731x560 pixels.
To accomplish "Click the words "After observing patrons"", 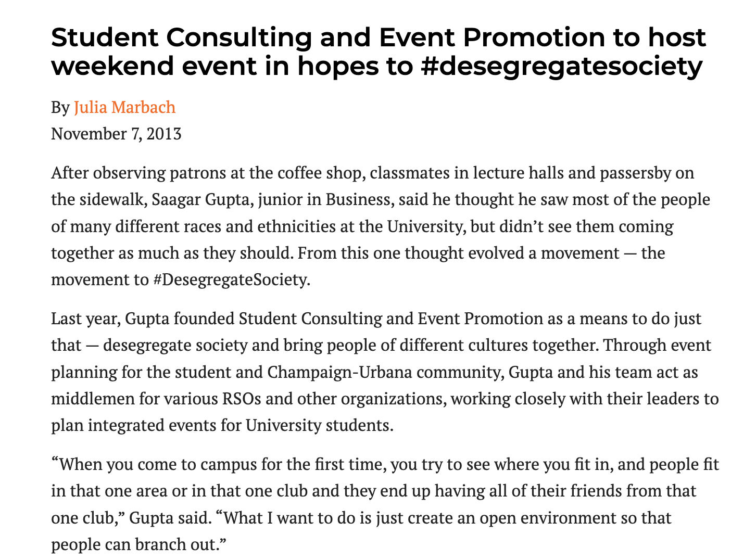I will [109, 173].
